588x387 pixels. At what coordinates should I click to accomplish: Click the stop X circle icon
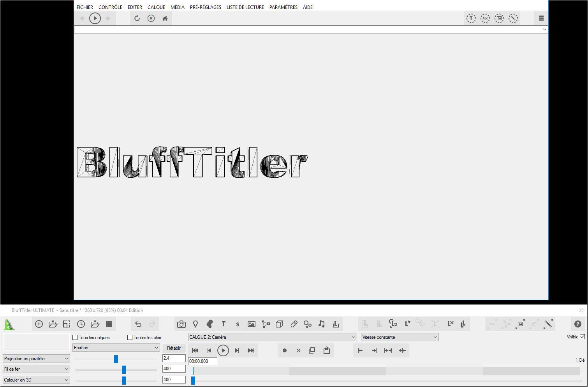click(151, 18)
